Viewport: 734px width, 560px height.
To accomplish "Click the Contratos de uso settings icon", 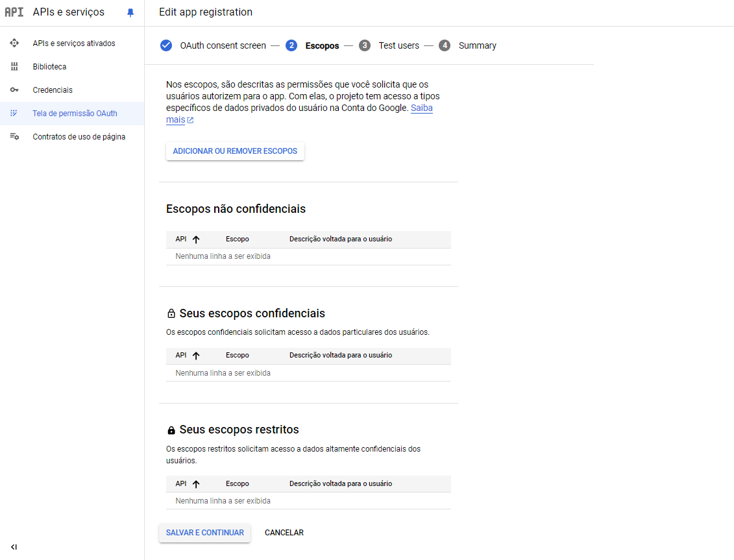I will (14, 137).
